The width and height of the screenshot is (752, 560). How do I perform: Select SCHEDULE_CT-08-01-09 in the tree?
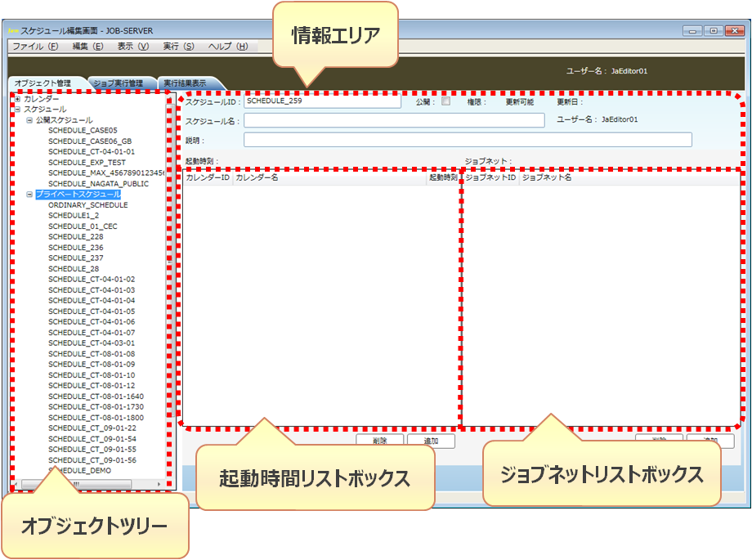[92, 365]
